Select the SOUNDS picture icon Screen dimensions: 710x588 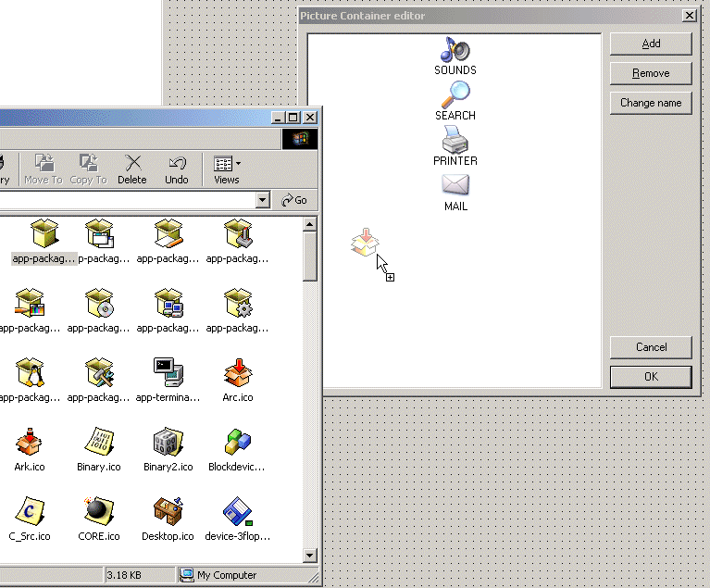click(455, 50)
